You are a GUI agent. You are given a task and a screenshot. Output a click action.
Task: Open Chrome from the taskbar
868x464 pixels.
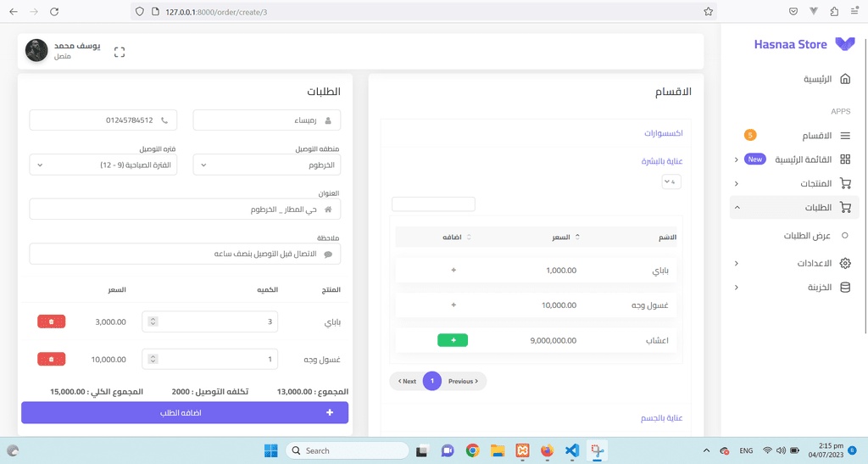[472, 450]
